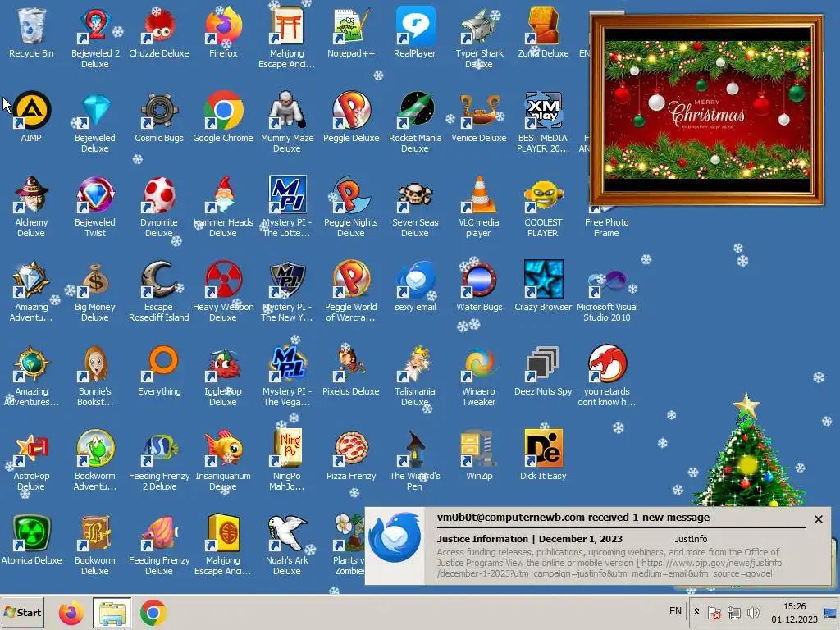This screenshot has width=840, height=630.
Task: Click the Insaniquarium Deluxe icon
Action: [x=223, y=459]
